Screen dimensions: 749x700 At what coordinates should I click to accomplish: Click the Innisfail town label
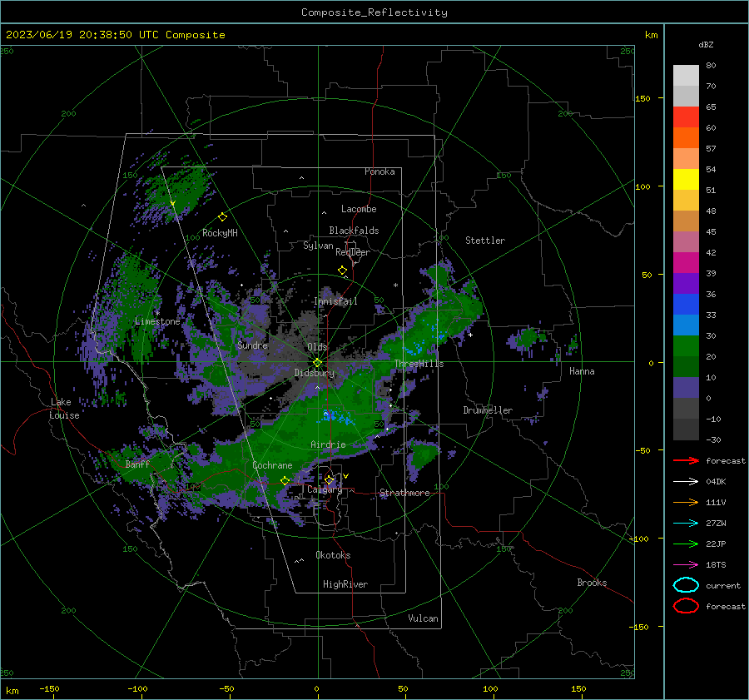coord(335,301)
